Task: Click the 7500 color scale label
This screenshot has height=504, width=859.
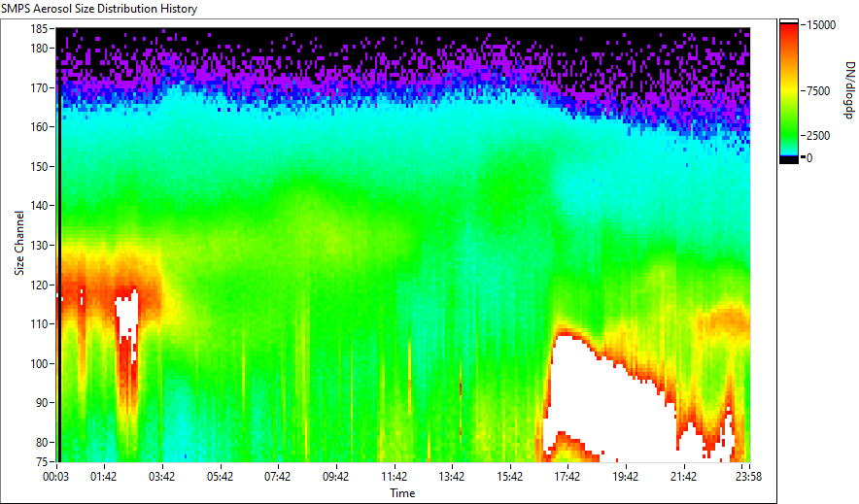Action: point(818,91)
